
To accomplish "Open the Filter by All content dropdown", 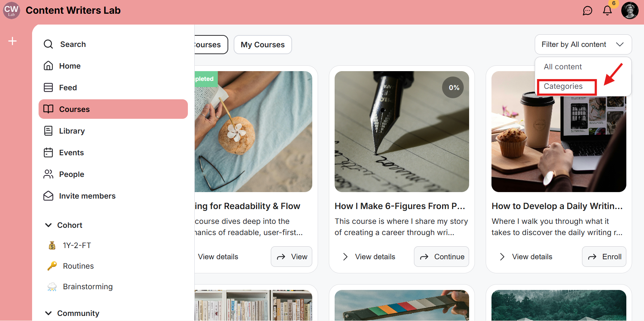I will point(583,44).
